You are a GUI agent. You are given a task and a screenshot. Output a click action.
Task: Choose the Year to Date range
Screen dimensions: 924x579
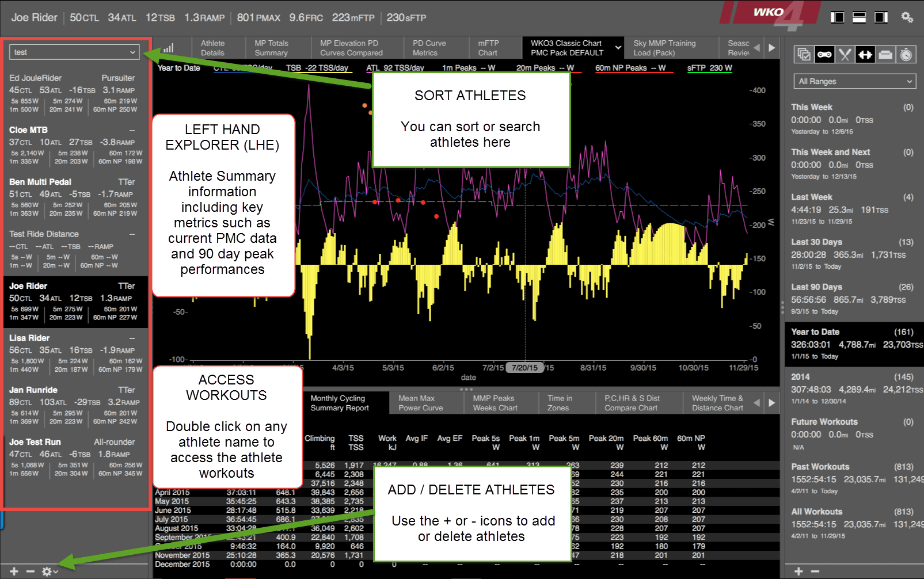click(854, 344)
